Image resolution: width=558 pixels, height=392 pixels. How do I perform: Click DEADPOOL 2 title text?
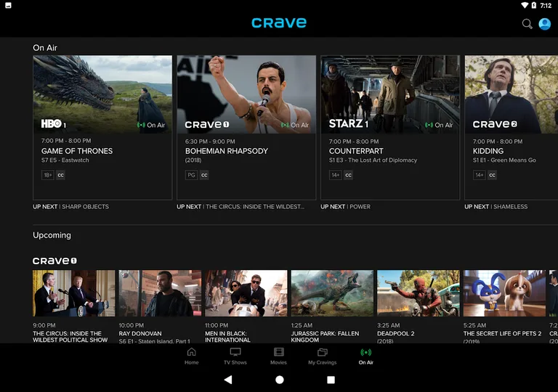[x=396, y=334]
